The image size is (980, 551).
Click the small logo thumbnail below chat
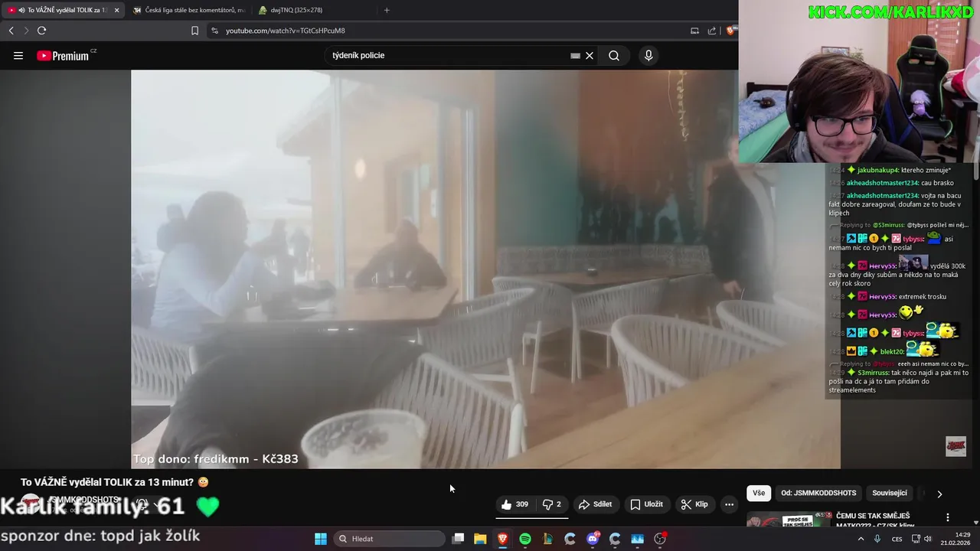click(x=955, y=446)
